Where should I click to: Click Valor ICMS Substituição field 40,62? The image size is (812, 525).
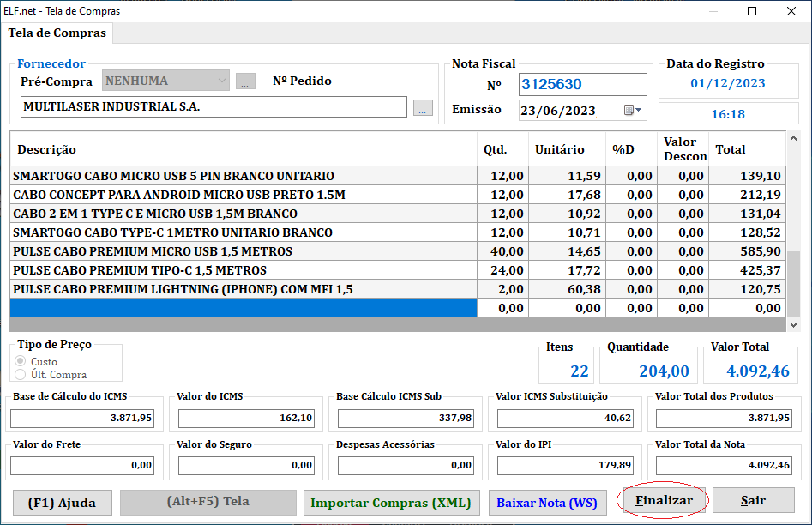point(566,418)
